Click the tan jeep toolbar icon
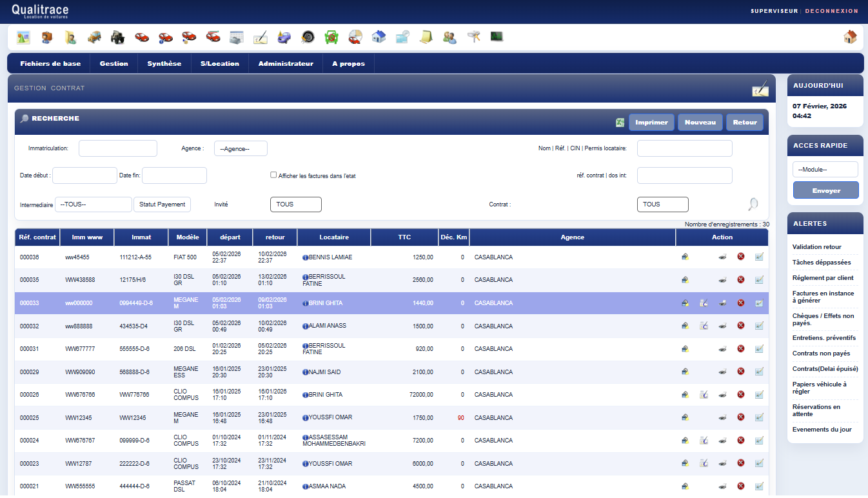This screenshot has height=498, width=868. click(94, 37)
